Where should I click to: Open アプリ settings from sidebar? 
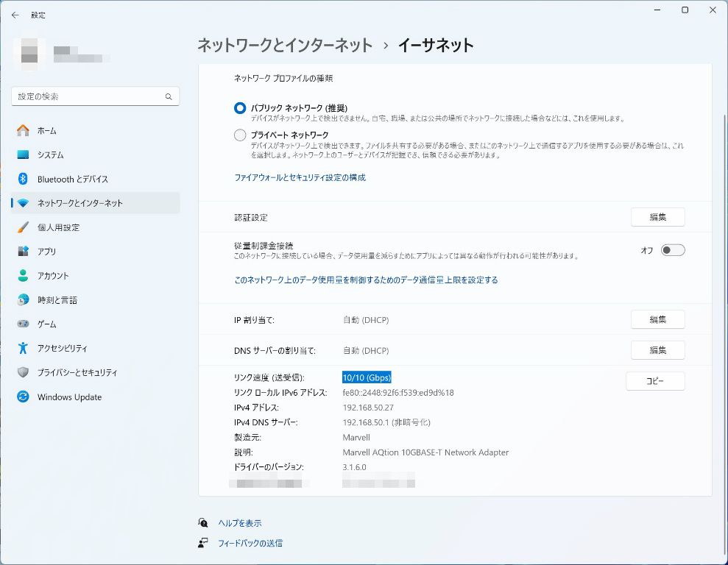click(46, 252)
